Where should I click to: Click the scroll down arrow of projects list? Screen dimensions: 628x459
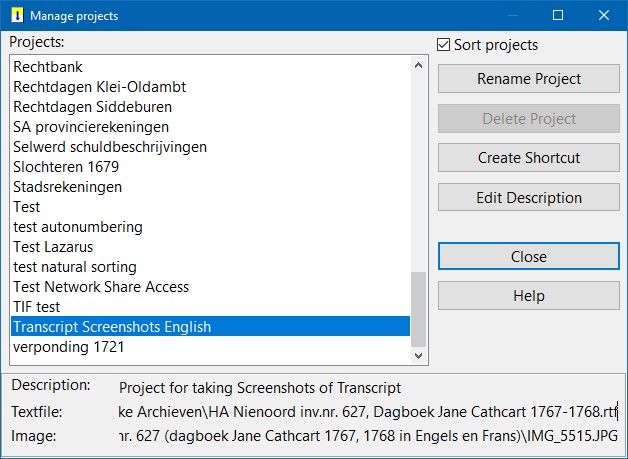[419, 356]
